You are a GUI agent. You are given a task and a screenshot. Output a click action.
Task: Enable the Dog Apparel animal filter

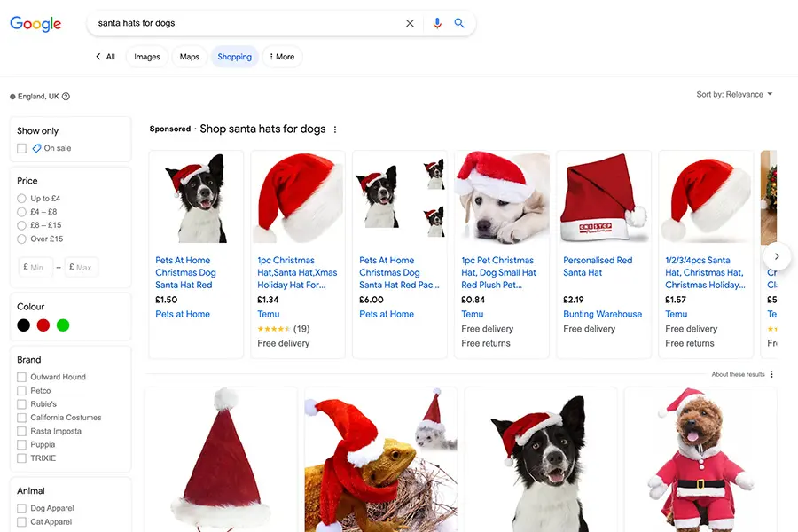[22, 508]
